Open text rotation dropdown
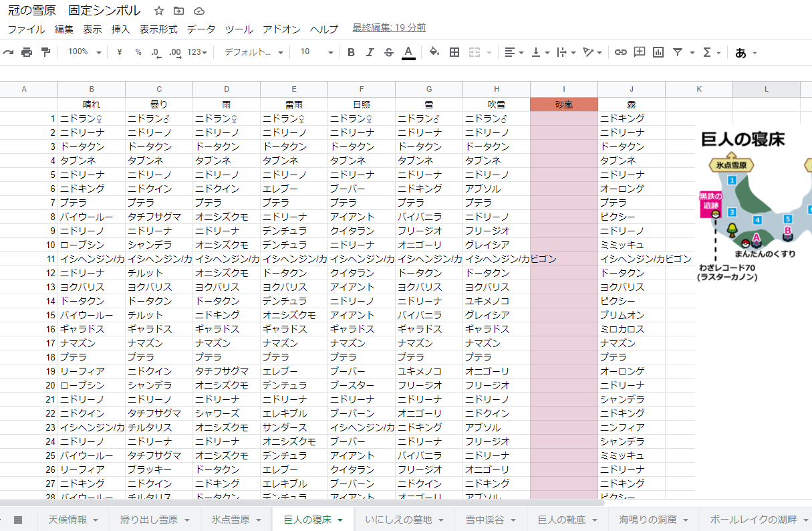 592,52
